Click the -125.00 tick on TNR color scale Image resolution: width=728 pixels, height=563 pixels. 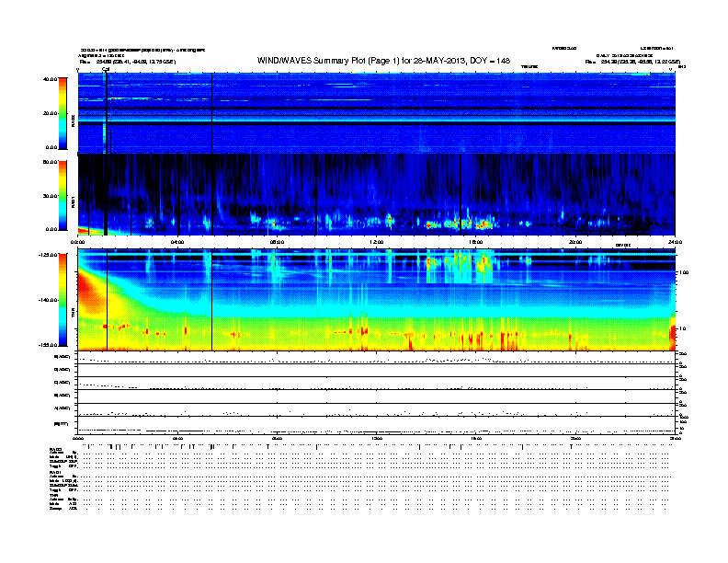[x=48, y=255]
